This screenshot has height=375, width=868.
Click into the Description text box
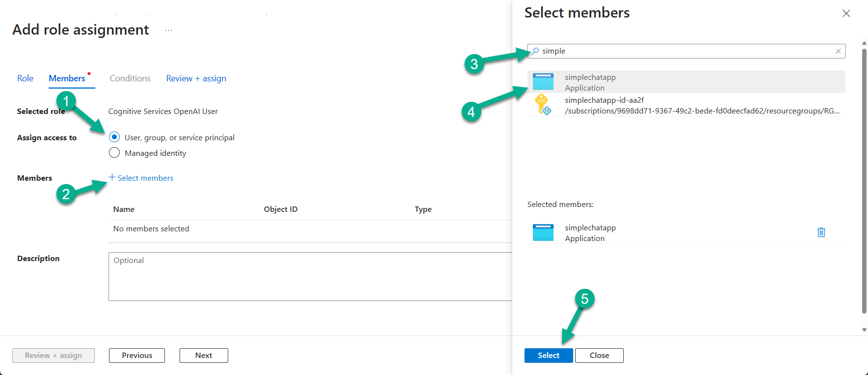(x=310, y=277)
